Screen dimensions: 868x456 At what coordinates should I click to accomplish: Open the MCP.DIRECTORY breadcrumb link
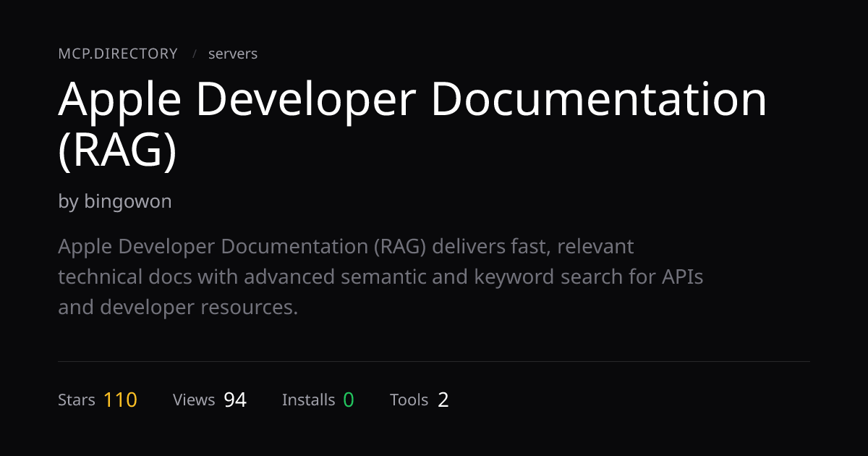click(118, 54)
